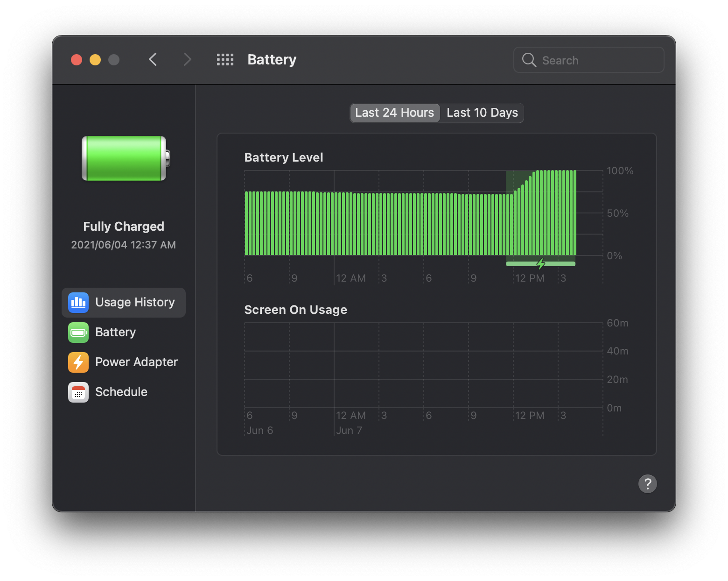
Task: Open the Usage History pane
Action: click(x=124, y=302)
